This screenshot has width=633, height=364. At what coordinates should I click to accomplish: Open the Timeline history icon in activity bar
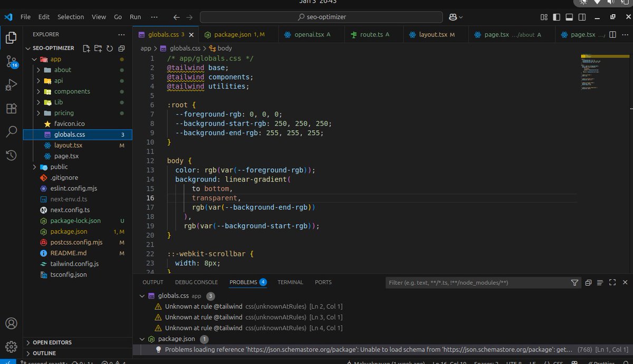click(11, 155)
